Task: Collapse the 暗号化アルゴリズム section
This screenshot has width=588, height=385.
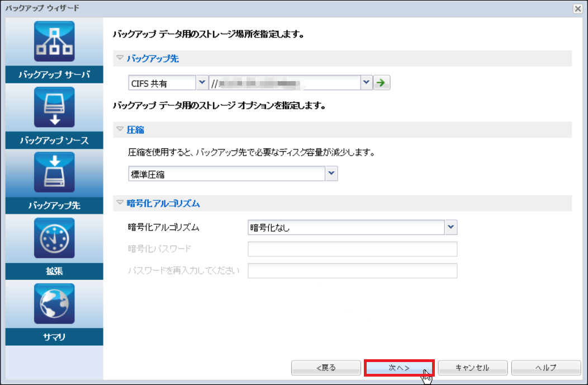Action: pyautogui.click(x=120, y=203)
